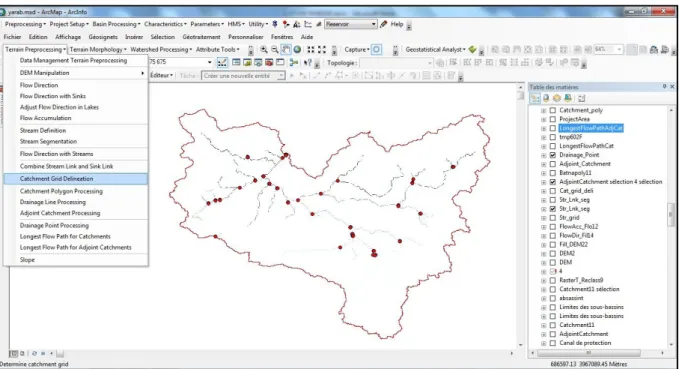Click the HMS blue project point icon
Screen dimensions: 679x369
[x=275, y=24]
